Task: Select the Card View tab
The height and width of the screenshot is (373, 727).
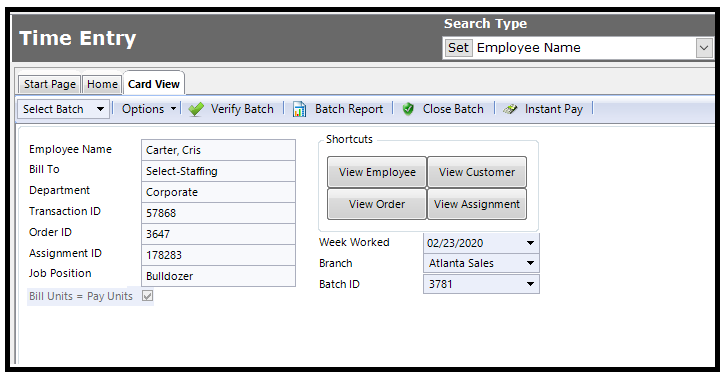Action: (x=153, y=84)
